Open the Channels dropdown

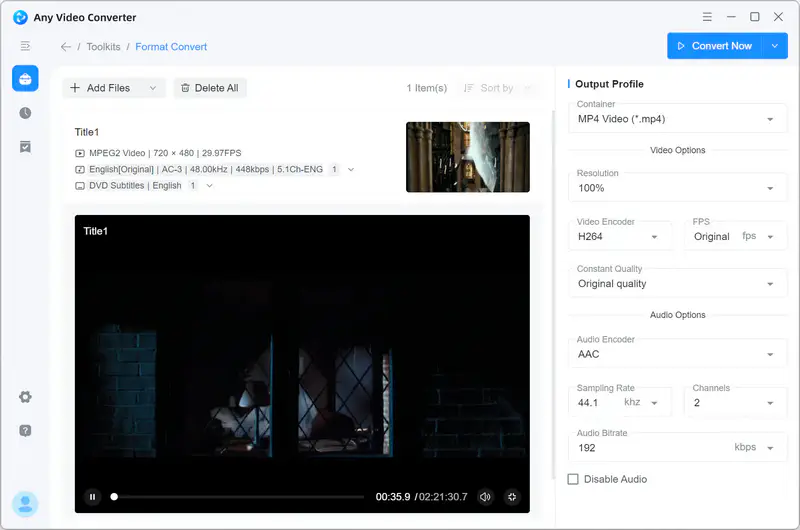point(736,402)
